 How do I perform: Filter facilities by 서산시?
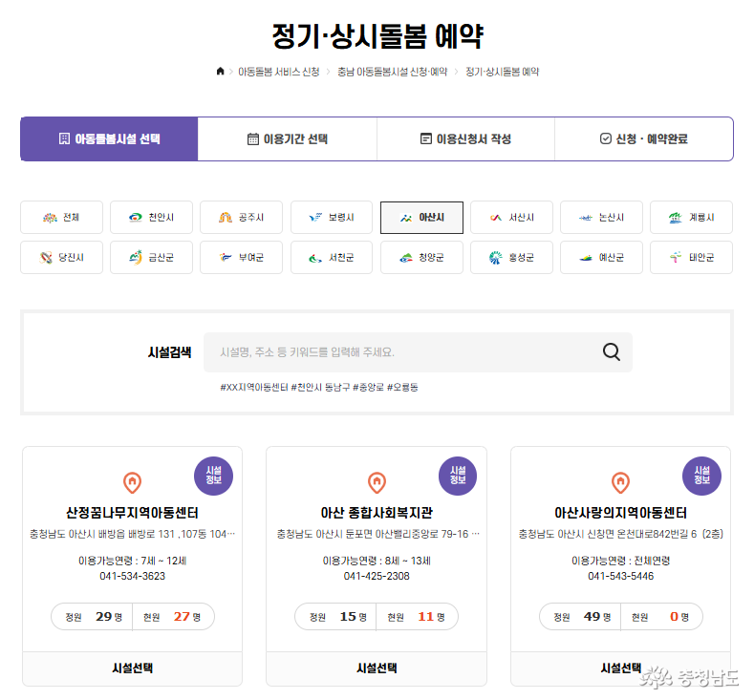tap(511, 218)
